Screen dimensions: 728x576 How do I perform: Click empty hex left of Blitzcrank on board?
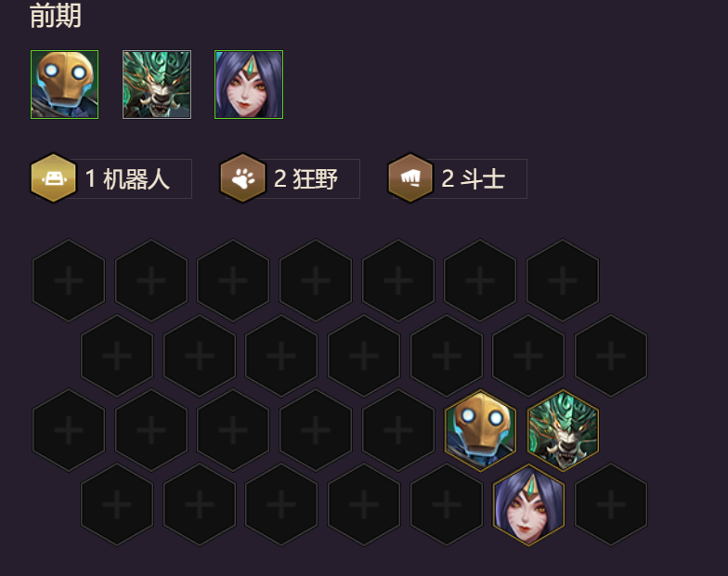(x=398, y=431)
